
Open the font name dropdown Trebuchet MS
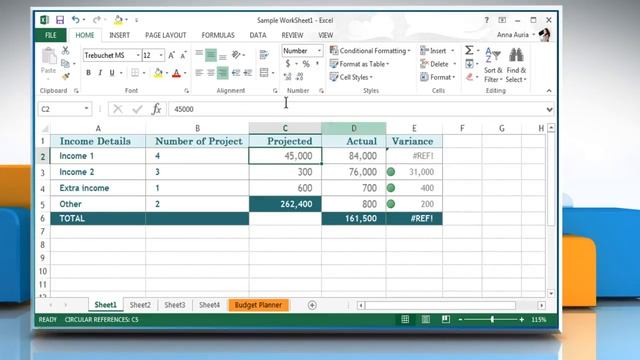click(x=138, y=55)
